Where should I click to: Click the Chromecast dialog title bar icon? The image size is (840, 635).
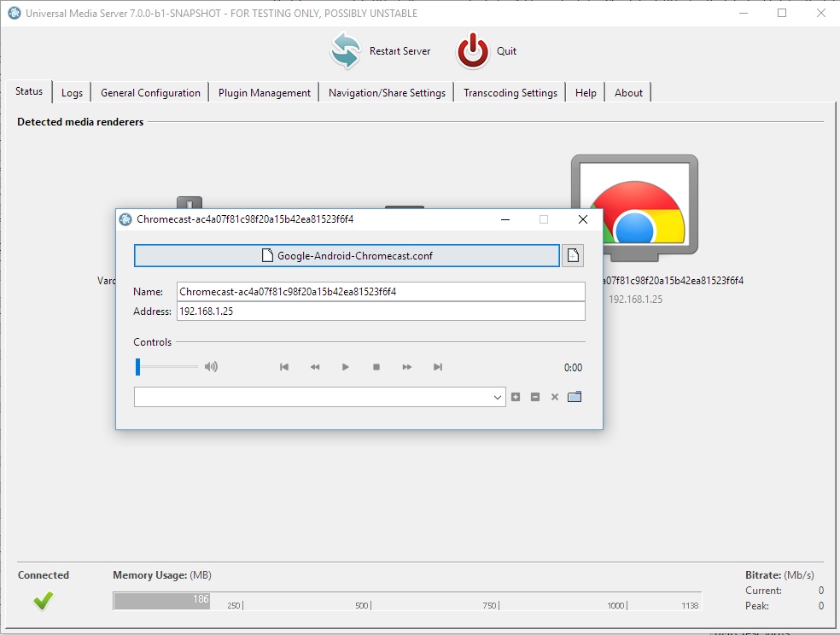point(125,219)
